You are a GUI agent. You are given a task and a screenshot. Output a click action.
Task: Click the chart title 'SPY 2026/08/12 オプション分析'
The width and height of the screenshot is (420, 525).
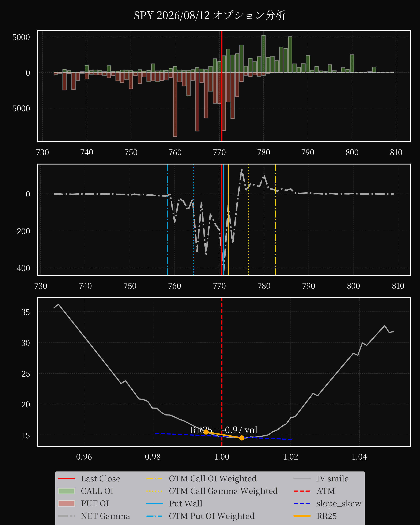click(x=210, y=15)
